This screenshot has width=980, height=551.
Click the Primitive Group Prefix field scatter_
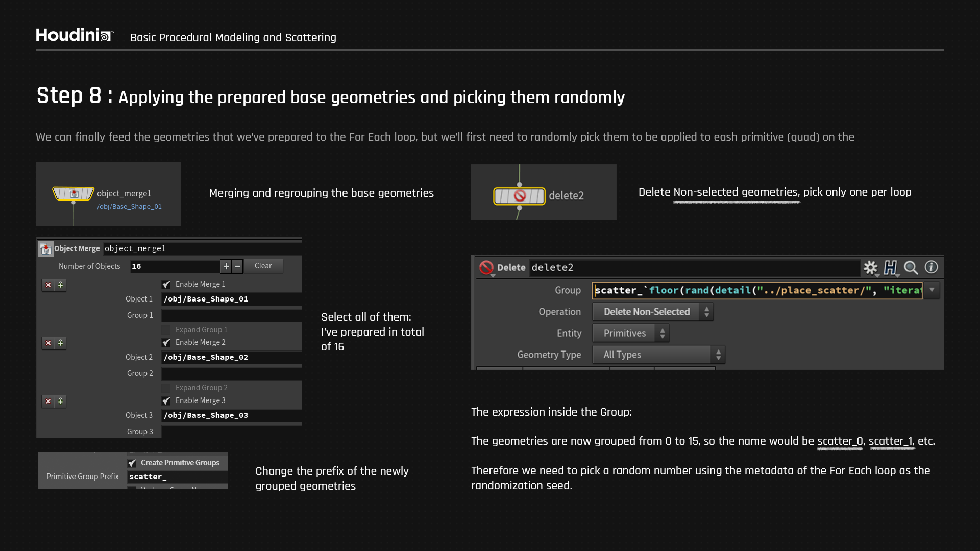(177, 477)
